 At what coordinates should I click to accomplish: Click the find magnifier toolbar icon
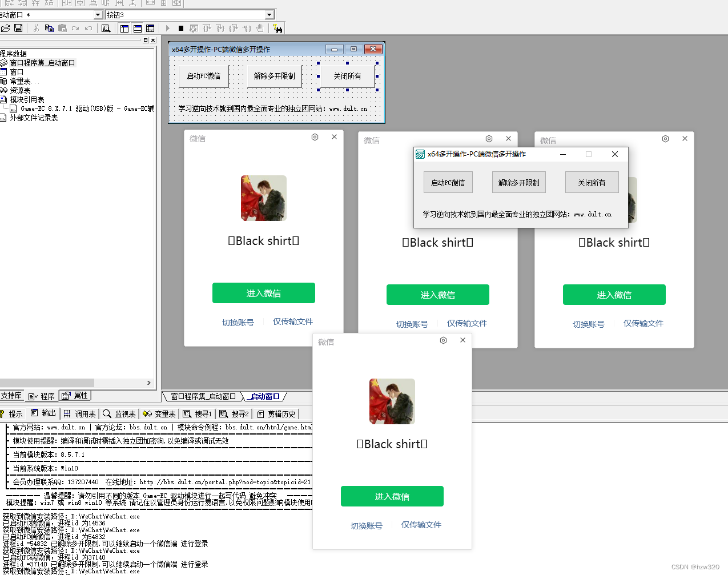[x=106, y=28]
